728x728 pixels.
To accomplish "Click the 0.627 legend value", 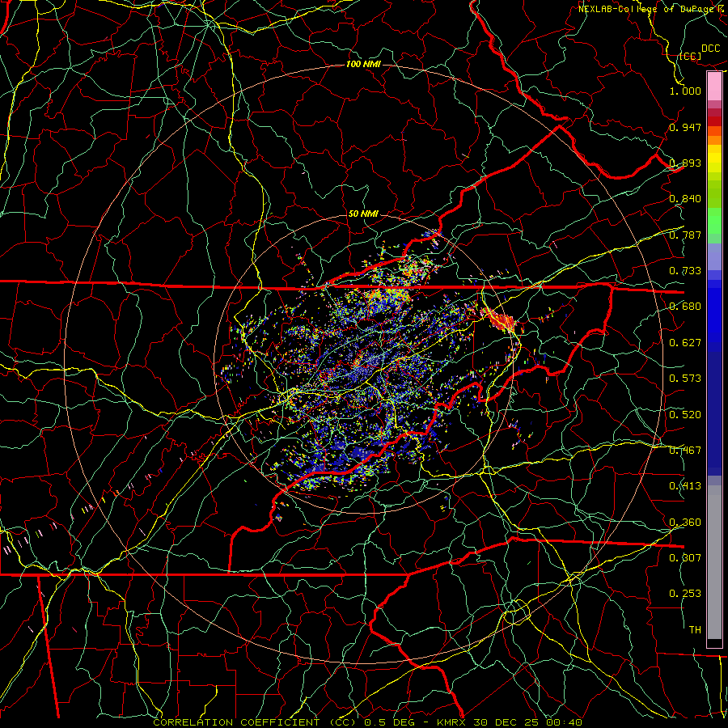I will click(685, 343).
